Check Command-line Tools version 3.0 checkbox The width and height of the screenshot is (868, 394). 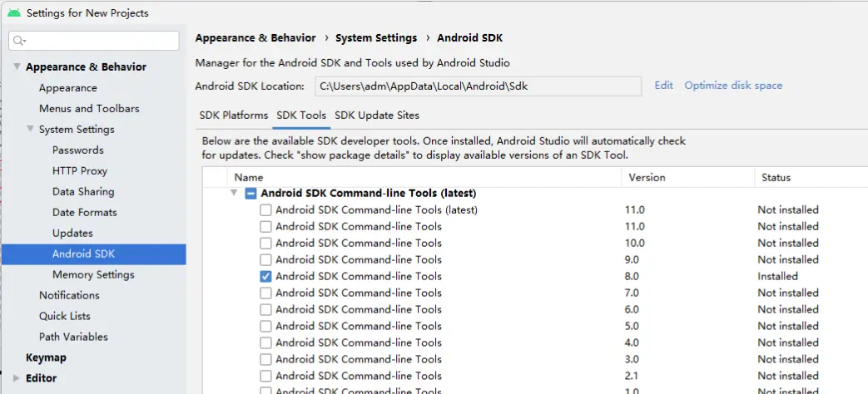265,359
